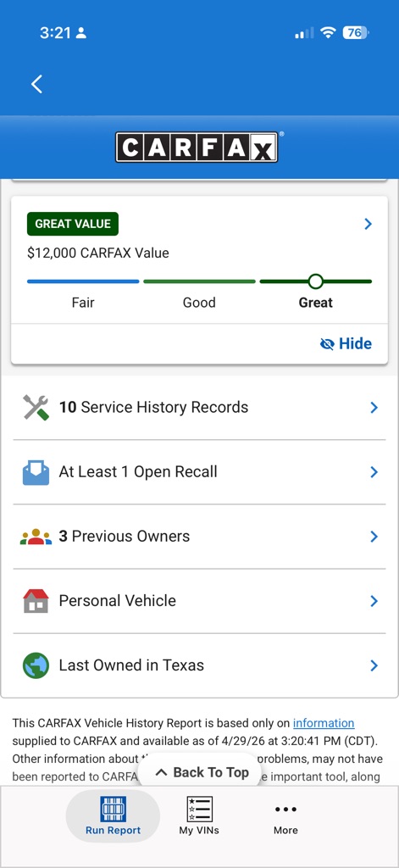
Task: Expand Service History Records chevron
Action: (374, 408)
